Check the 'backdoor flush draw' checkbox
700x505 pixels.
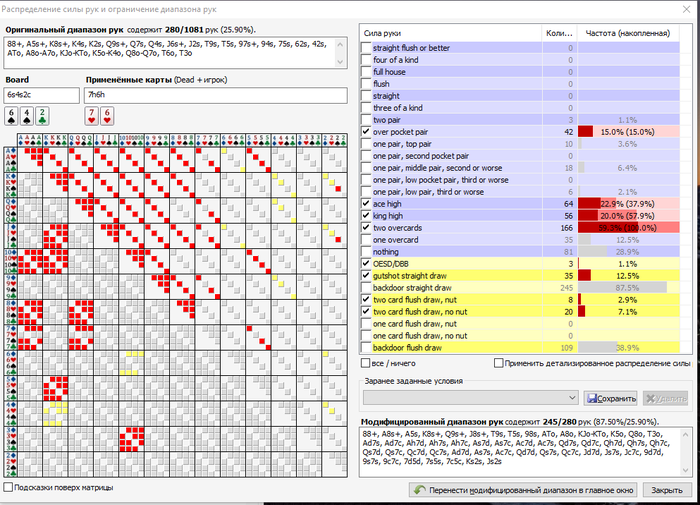click(x=366, y=347)
